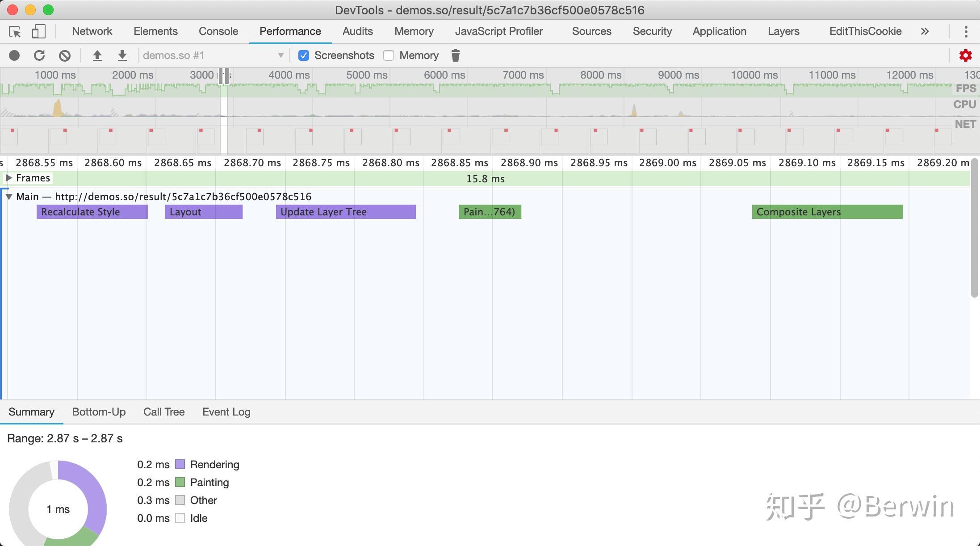
Task: Open capture settings red gear icon
Action: click(965, 55)
